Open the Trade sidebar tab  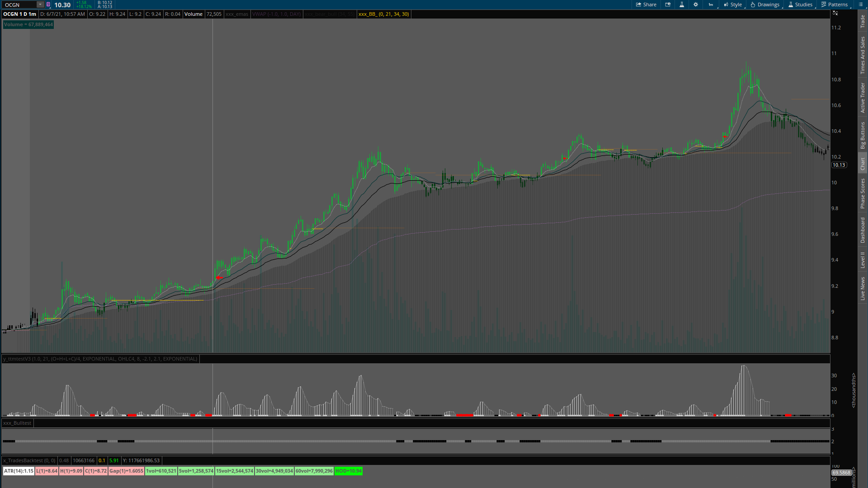tap(863, 21)
